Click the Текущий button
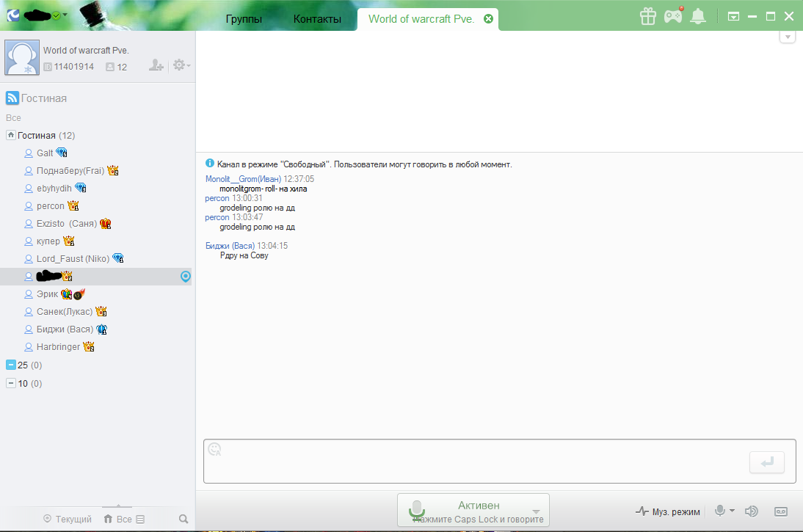Screen dimensions: 803x532 tap(68, 519)
